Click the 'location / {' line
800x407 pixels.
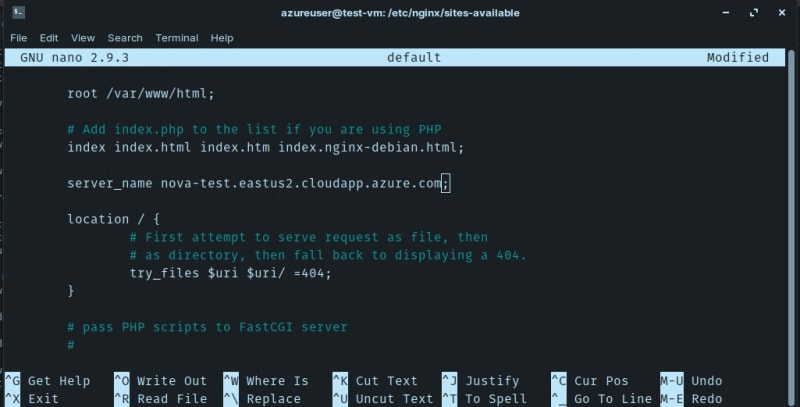(x=113, y=219)
